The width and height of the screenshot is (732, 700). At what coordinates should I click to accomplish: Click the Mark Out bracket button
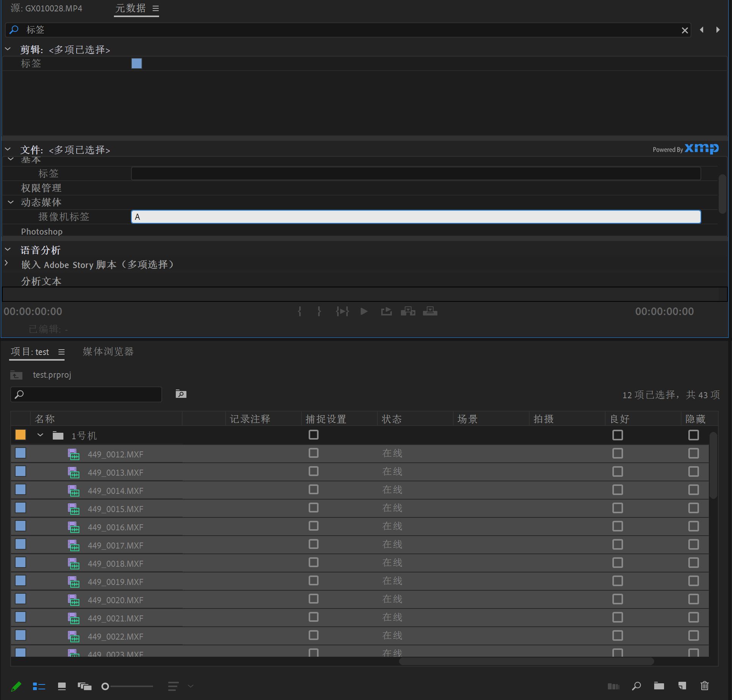point(319,312)
